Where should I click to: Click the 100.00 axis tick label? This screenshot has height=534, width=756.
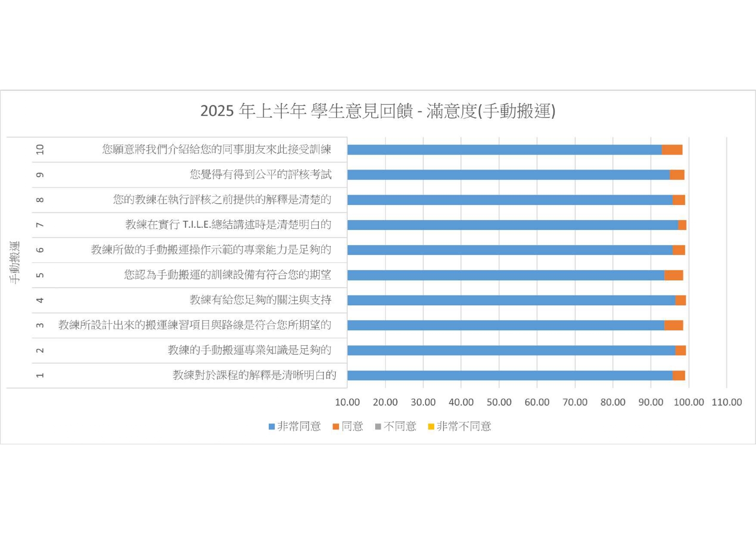(688, 402)
